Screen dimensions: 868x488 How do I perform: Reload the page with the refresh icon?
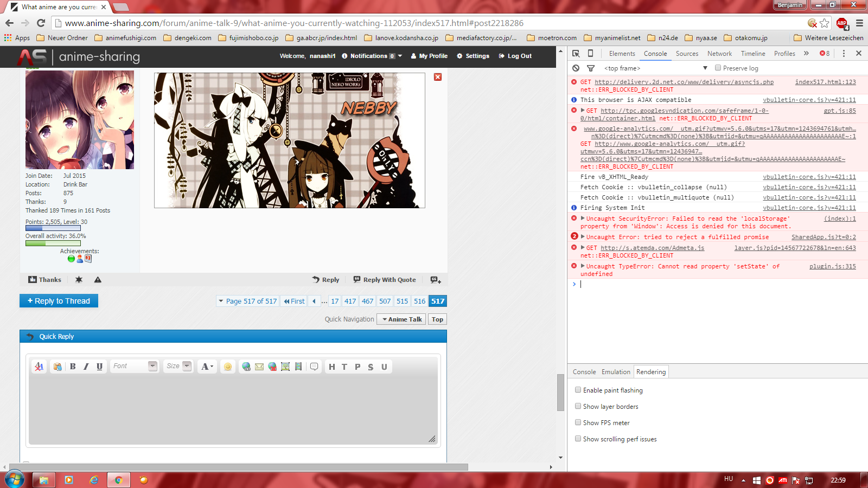[41, 23]
